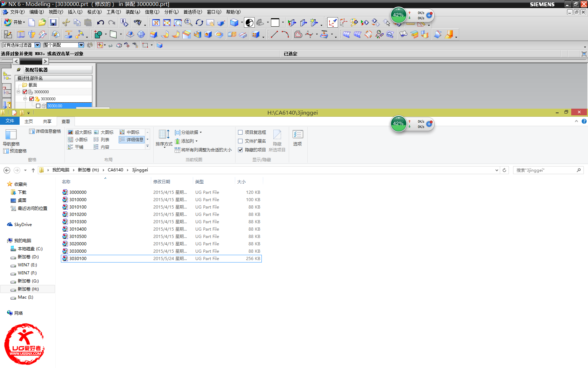Click the Revolve icon

(x=32, y=34)
